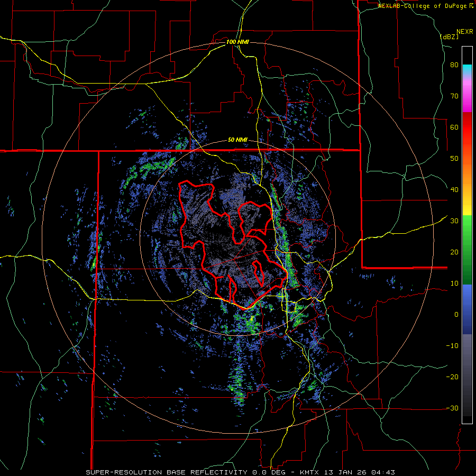Click the "NEXR" label above the legend

[465, 32]
